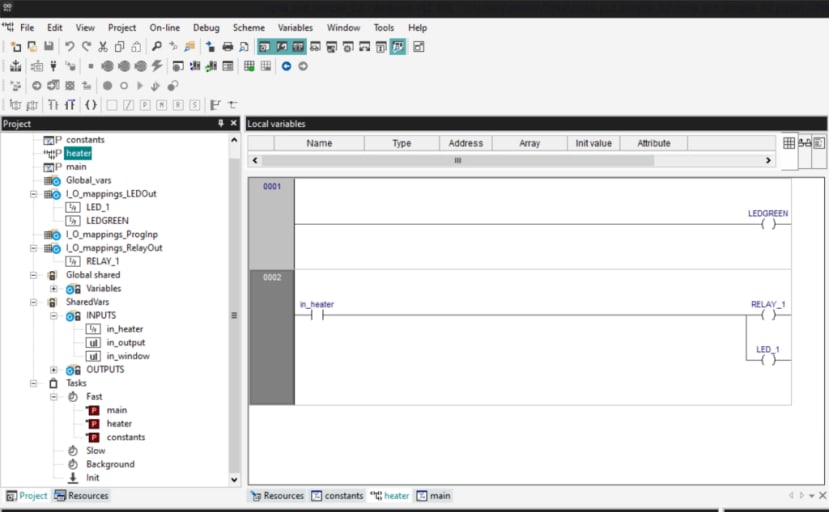Image resolution: width=829 pixels, height=512 pixels.
Task: Collapse the INPUTS group
Action: point(53,316)
